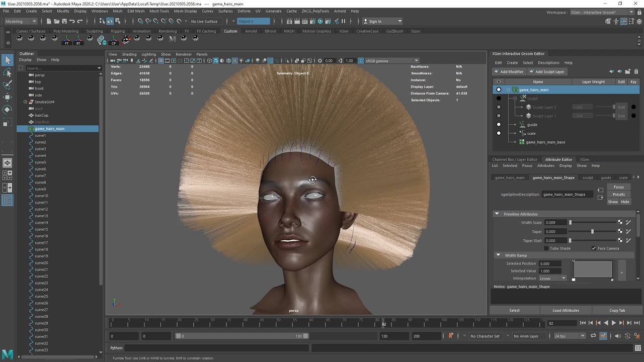
Task: Click the New Scene icon in the toolbar
Action: point(49,21)
